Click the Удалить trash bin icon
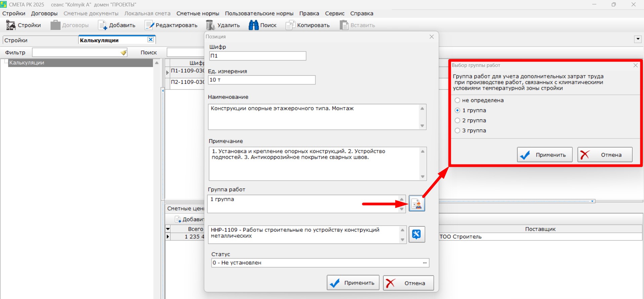 tap(210, 25)
